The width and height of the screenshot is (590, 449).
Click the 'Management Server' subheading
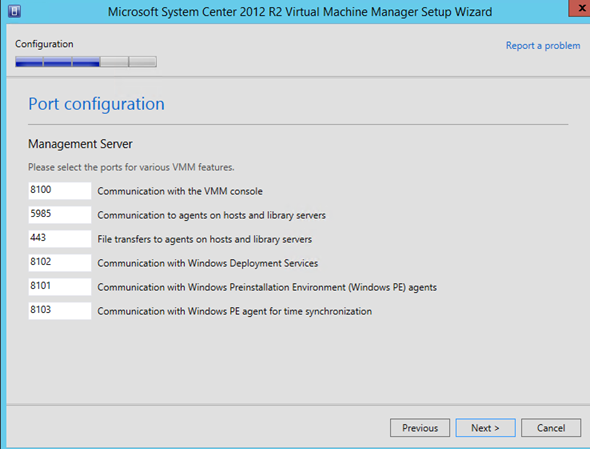pos(80,144)
